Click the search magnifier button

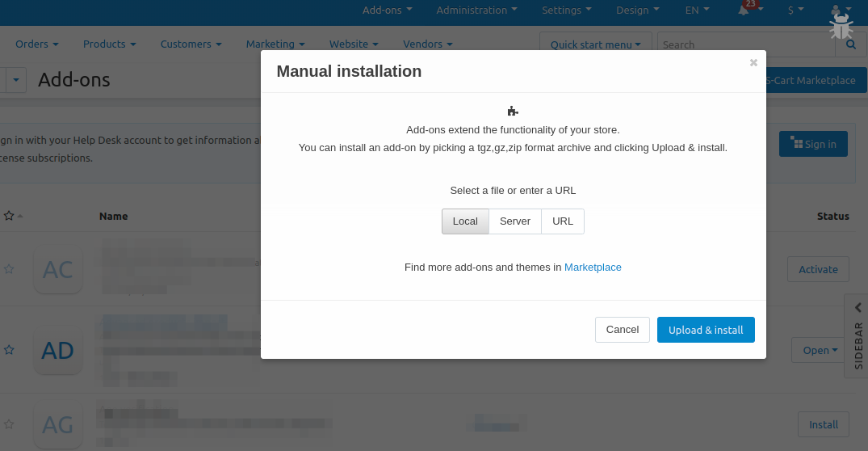(850, 45)
